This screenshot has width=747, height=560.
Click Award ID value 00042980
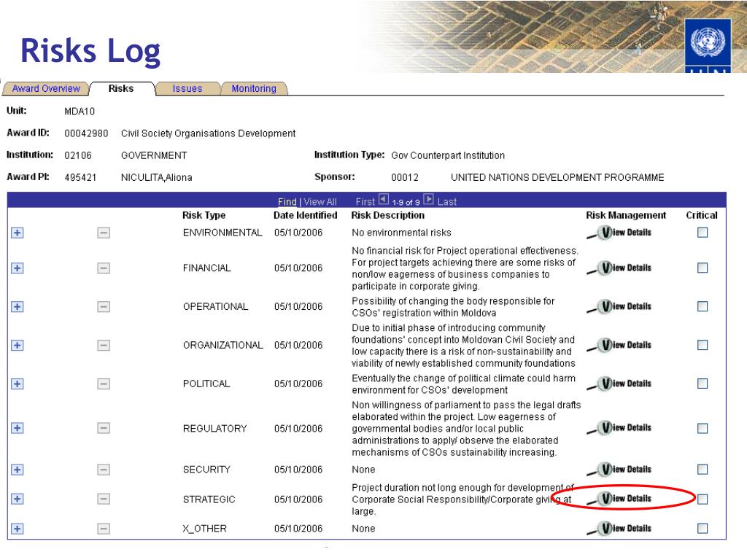click(86, 133)
